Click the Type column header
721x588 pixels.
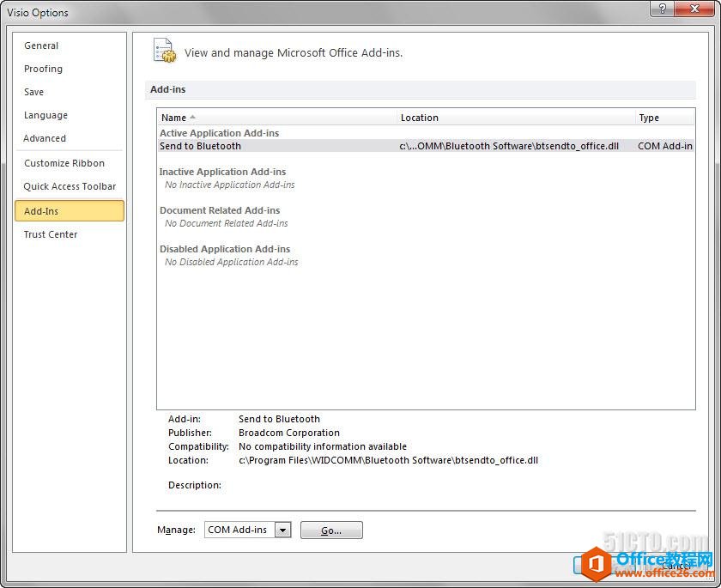coord(664,118)
